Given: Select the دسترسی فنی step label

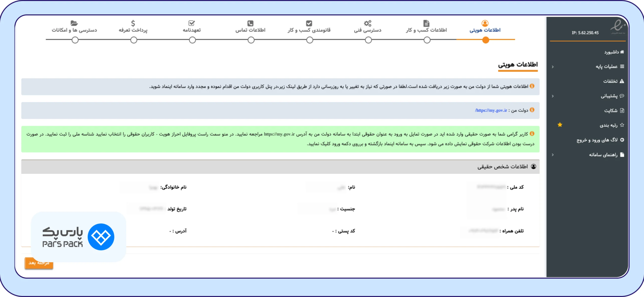Looking at the screenshot, I should 368,30.
